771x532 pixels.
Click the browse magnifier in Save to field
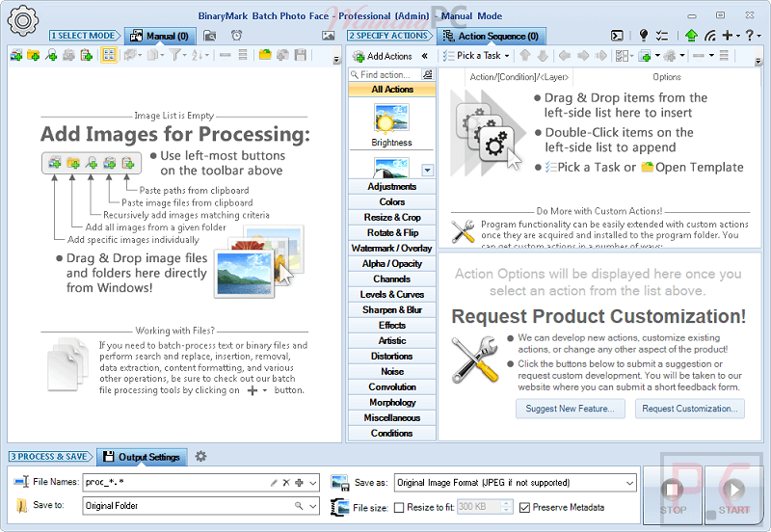point(299,505)
